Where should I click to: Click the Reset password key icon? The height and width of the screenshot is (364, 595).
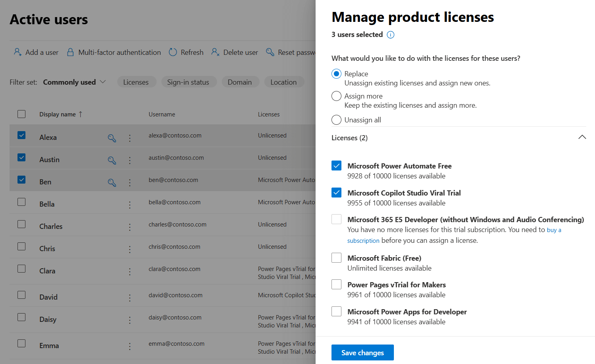click(270, 52)
